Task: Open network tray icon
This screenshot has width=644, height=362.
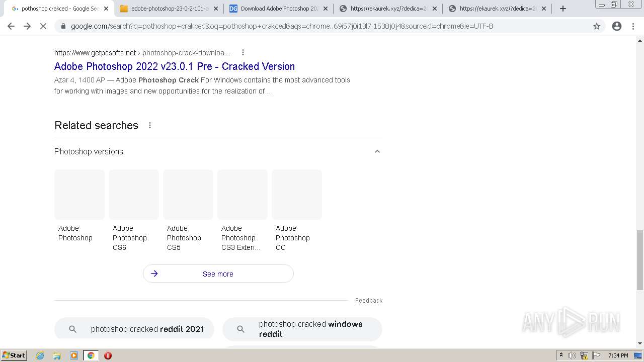Action: point(584,355)
